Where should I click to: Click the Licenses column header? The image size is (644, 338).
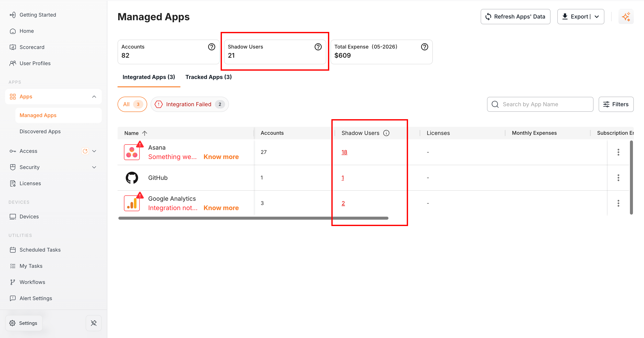(438, 133)
